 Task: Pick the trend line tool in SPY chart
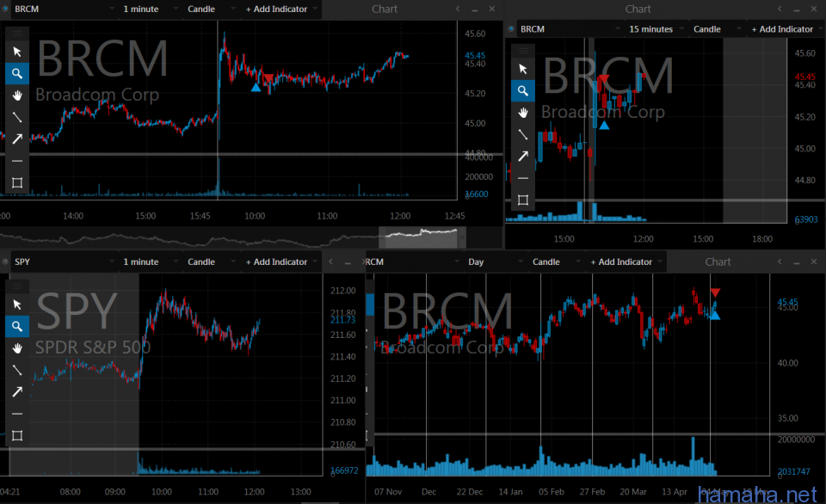[17, 370]
